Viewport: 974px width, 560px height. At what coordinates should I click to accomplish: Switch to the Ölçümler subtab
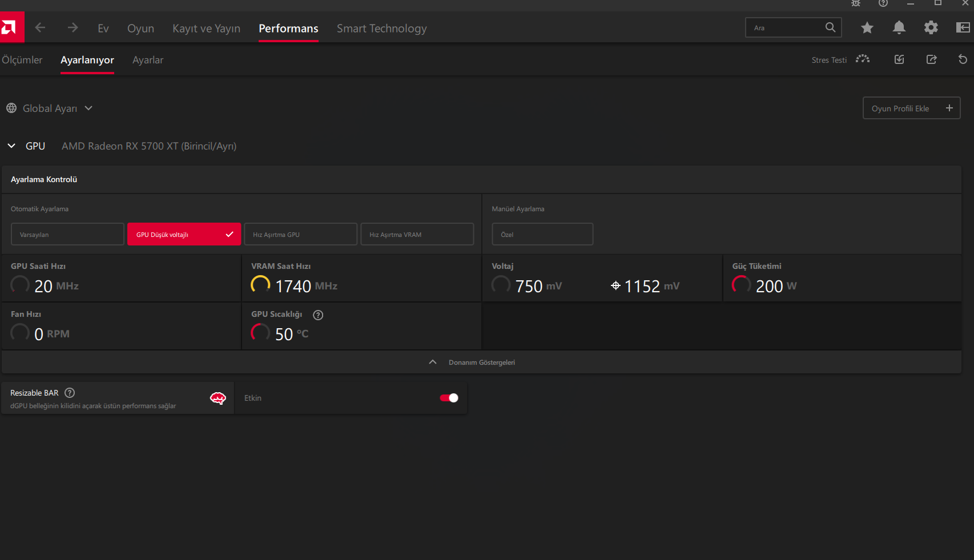[22, 60]
